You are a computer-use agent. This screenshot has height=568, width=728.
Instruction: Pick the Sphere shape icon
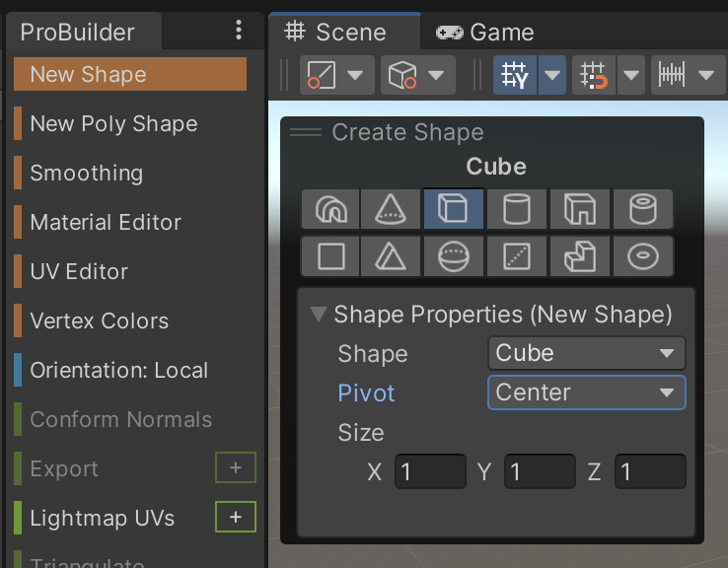point(454,256)
